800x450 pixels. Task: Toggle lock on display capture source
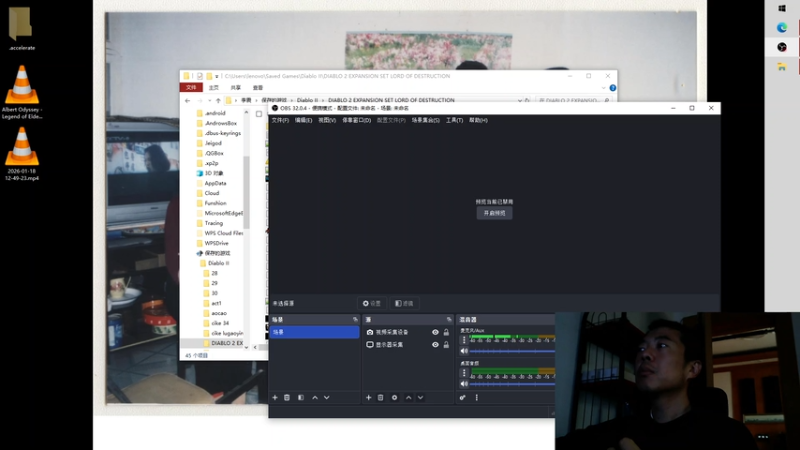click(446, 345)
